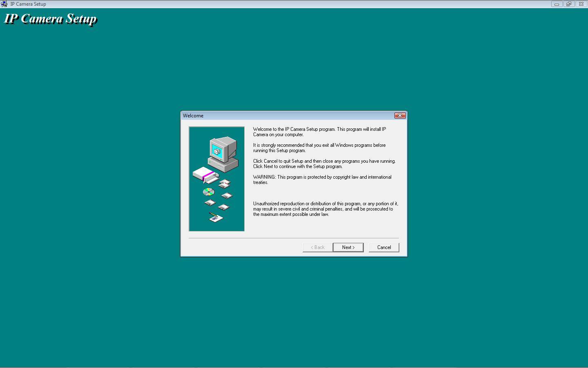This screenshot has width=588, height=368.
Task: Close the main IP Camera Setup window
Action: [581, 4]
